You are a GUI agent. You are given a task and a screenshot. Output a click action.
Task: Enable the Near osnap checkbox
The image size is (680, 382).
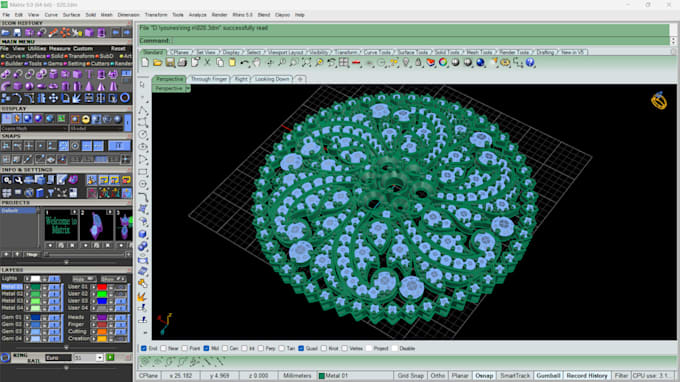coord(163,348)
